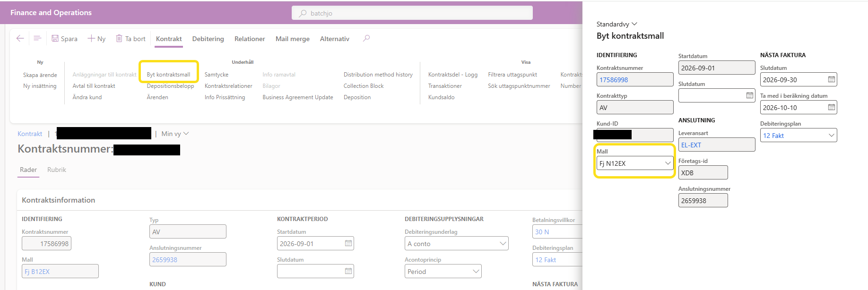Switch to the Debitering ribbon tab
868x290 pixels.
click(x=208, y=39)
